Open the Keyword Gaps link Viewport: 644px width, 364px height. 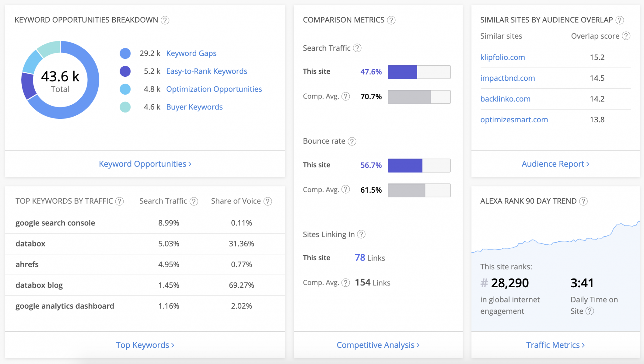coord(191,53)
